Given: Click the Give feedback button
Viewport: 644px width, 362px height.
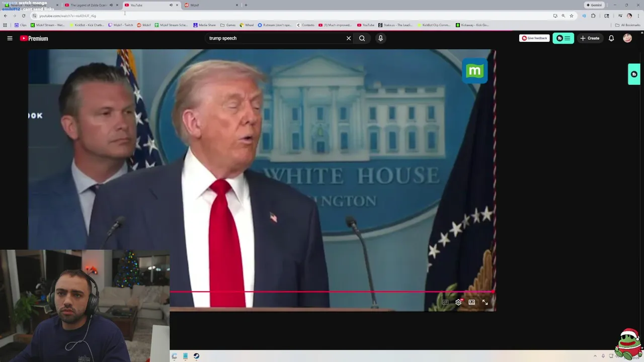Looking at the screenshot, I should point(534,38).
